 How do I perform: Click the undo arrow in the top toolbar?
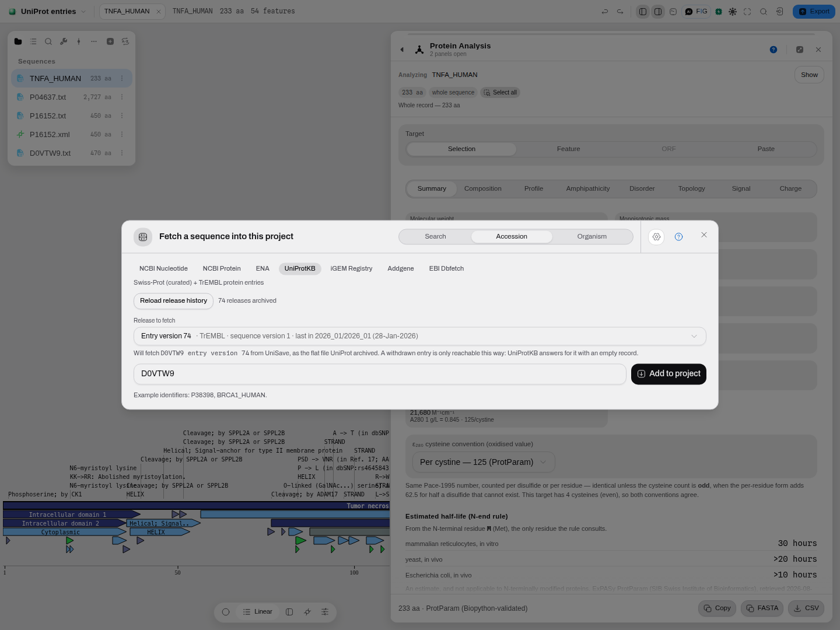click(605, 11)
